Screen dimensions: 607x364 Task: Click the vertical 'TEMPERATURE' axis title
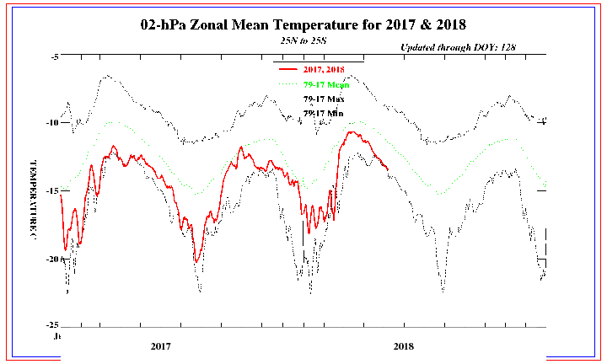[33, 200]
